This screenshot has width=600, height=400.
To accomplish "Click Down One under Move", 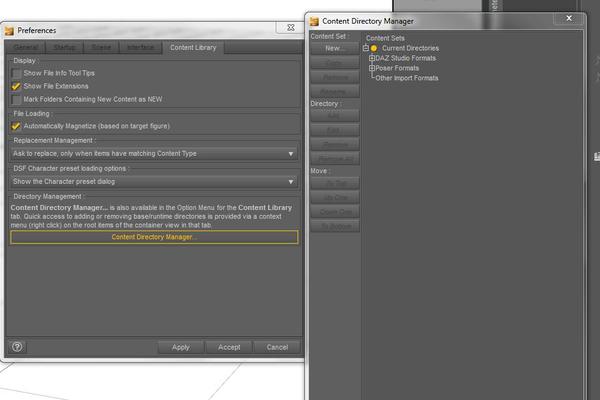I will 335,212.
